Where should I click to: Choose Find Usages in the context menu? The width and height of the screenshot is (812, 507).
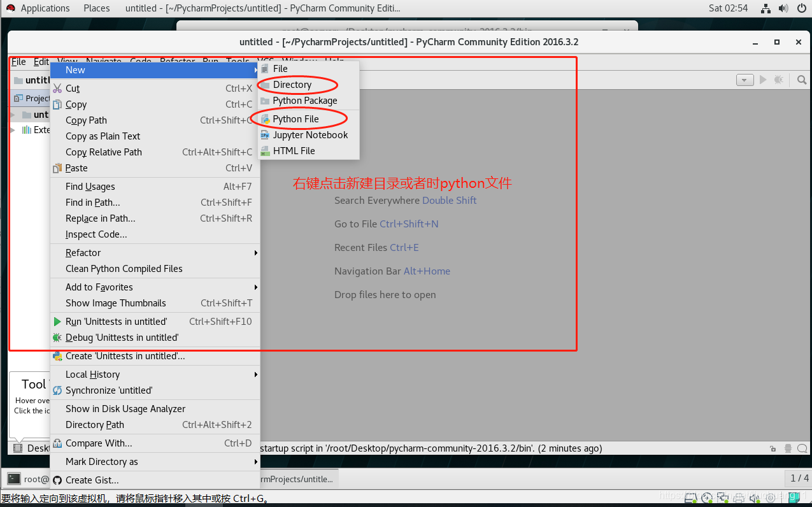(155, 187)
